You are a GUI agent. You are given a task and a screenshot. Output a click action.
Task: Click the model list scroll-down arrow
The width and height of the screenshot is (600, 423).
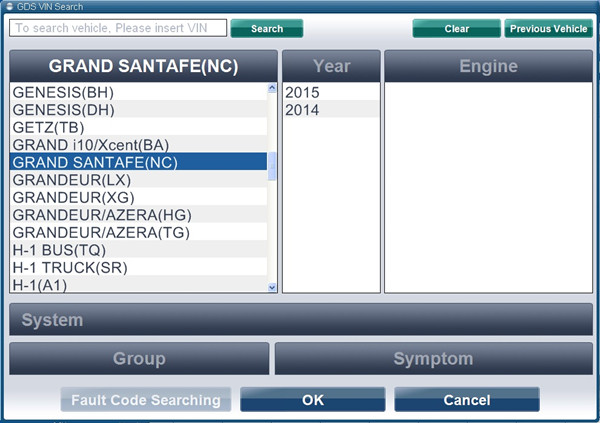272,287
